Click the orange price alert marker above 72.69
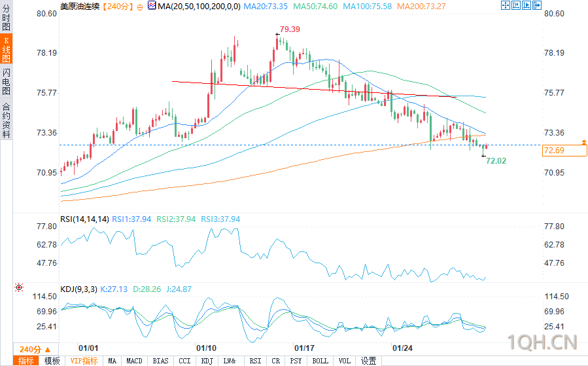The image size is (588, 366). 584,141
